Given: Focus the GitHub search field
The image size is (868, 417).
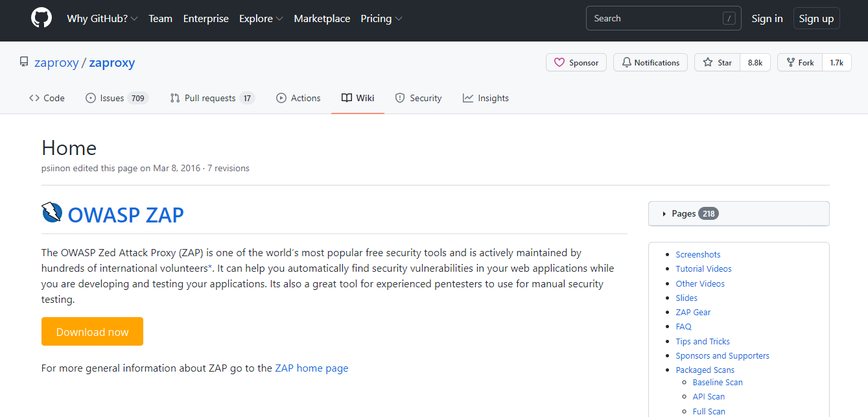Looking at the screenshot, I should click(663, 19).
